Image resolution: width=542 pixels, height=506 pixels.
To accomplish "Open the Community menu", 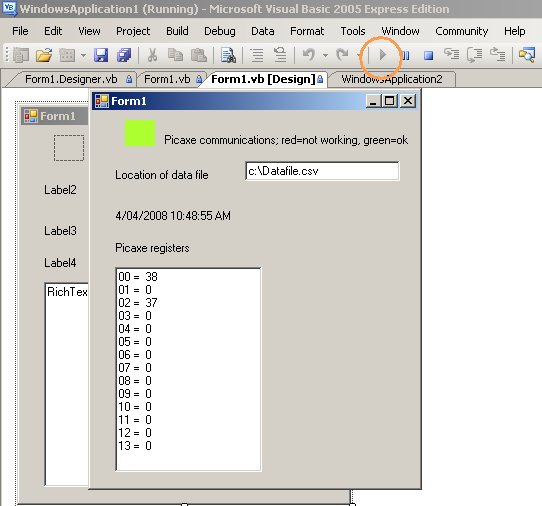I will (461, 31).
